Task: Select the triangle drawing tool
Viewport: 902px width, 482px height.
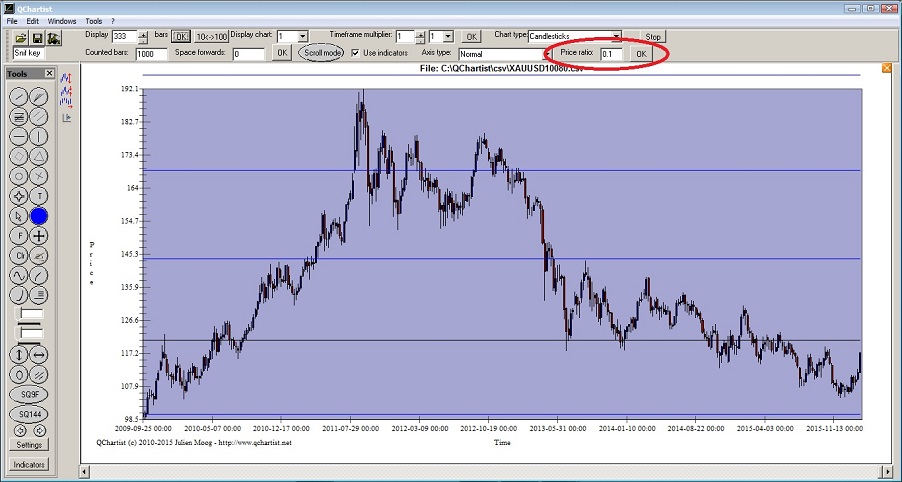Action: [39, 156]
